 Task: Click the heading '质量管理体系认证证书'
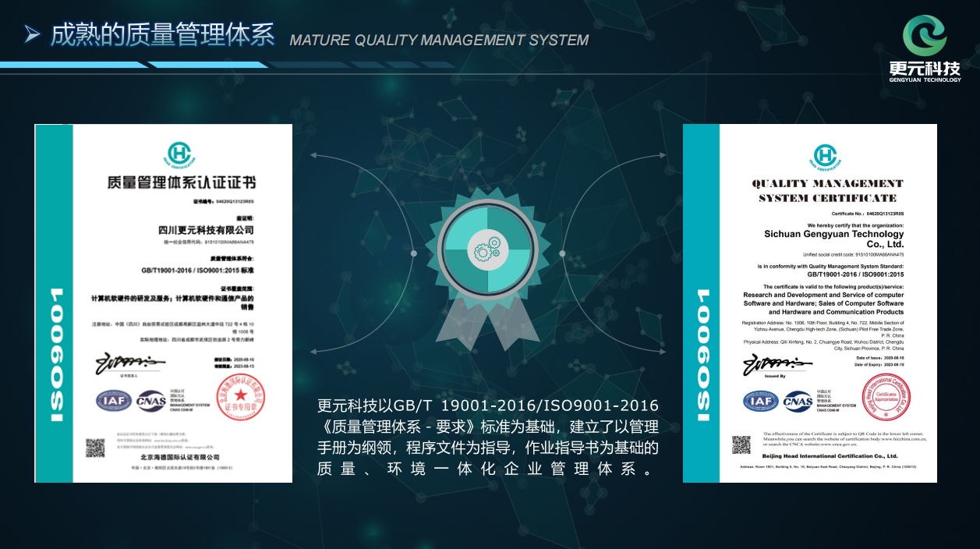tap(182, 183)
